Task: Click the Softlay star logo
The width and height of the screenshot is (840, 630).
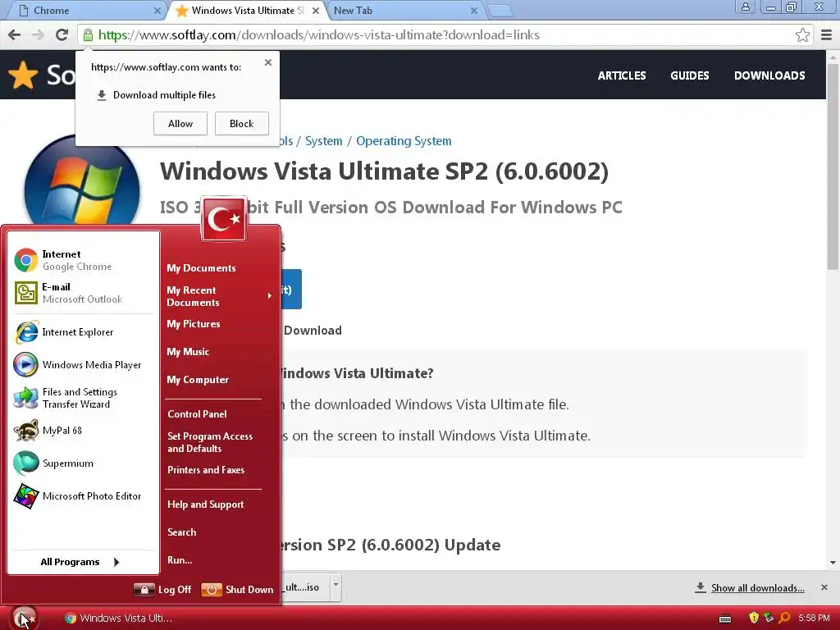Action: click(x=23, y=75)
